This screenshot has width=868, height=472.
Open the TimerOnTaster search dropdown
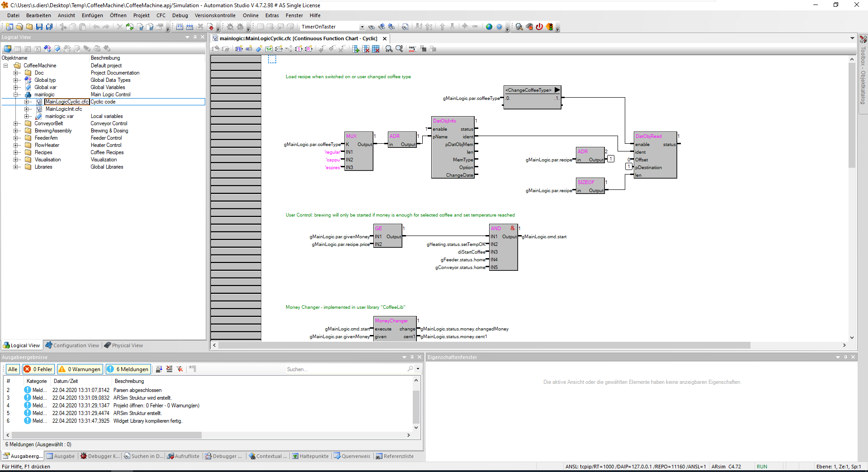pos(362,27)
